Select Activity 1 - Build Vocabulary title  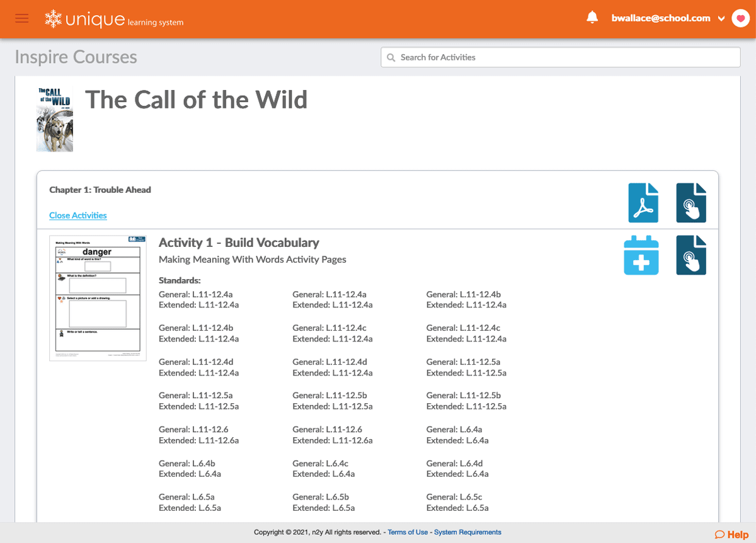click(x=239, y=243)
